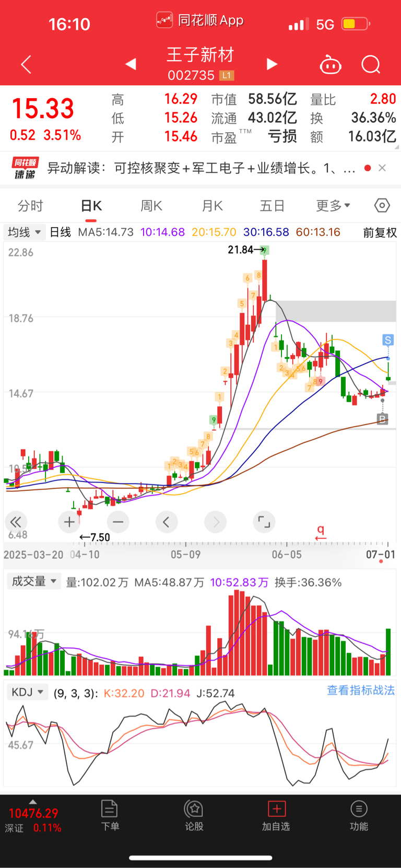Open the 均线 indicator dropdown
The image size is (401, 868).
[24, 232]
